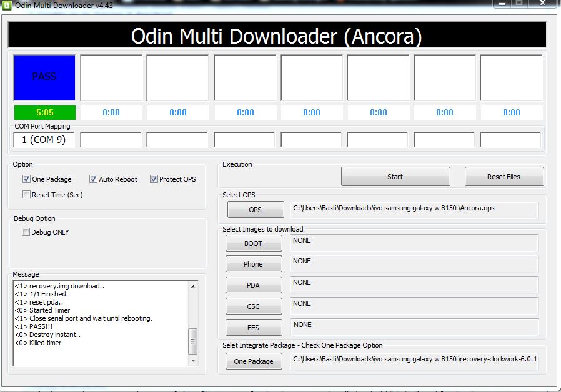The width and height of the screenshot is (561, 392).
Task: Click the Start button
Action: 395,177
